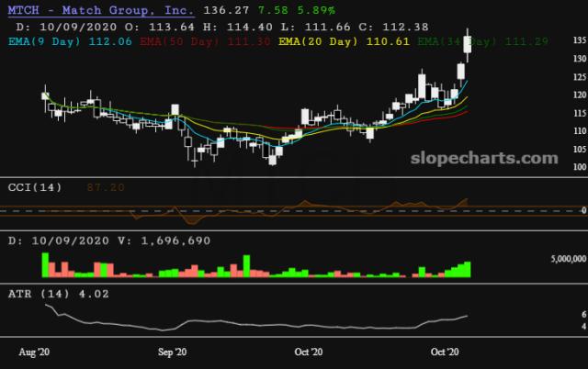Select the Sep '20 time axis label

[172, 352]
